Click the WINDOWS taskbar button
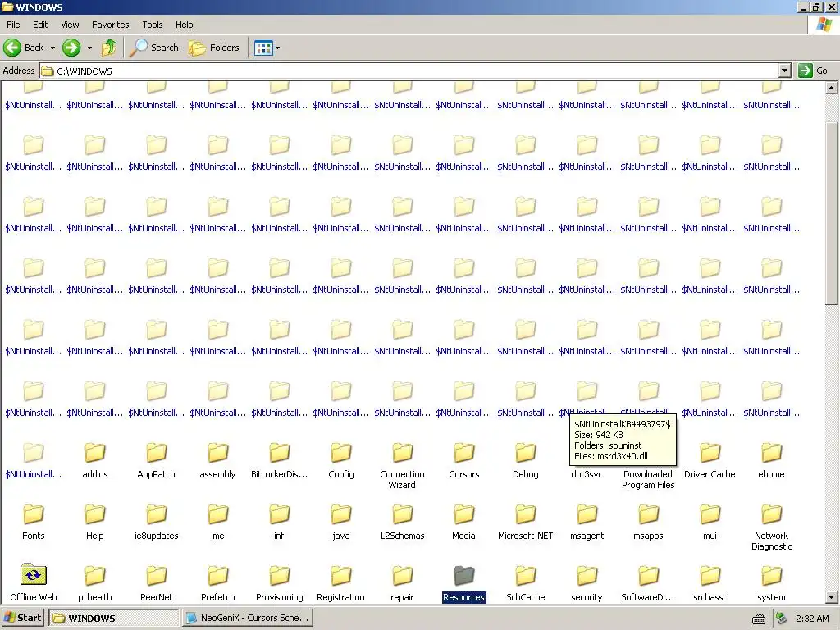This screenshot has width=840, height=630. (113, 618)
